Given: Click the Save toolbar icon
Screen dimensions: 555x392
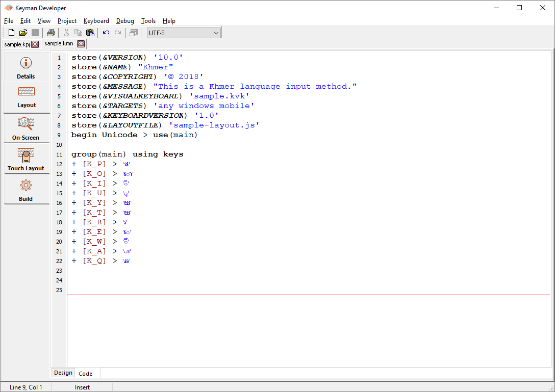Looking at the screenshot, I should (x=35, y=33).
